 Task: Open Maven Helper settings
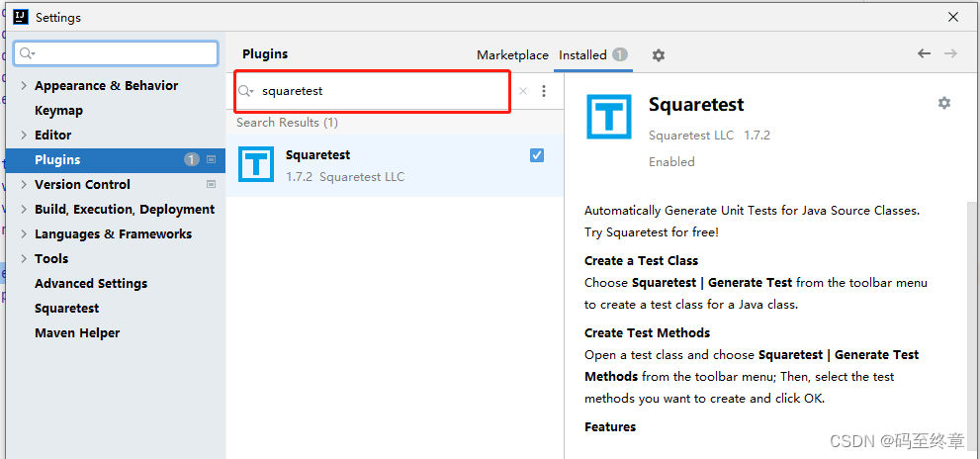77,333
